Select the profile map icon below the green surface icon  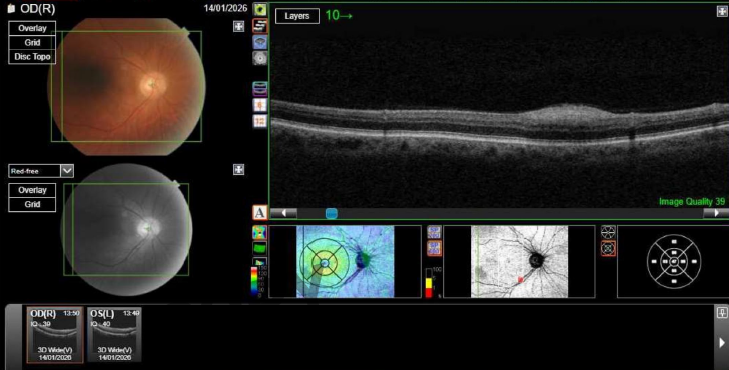[259, 262]
